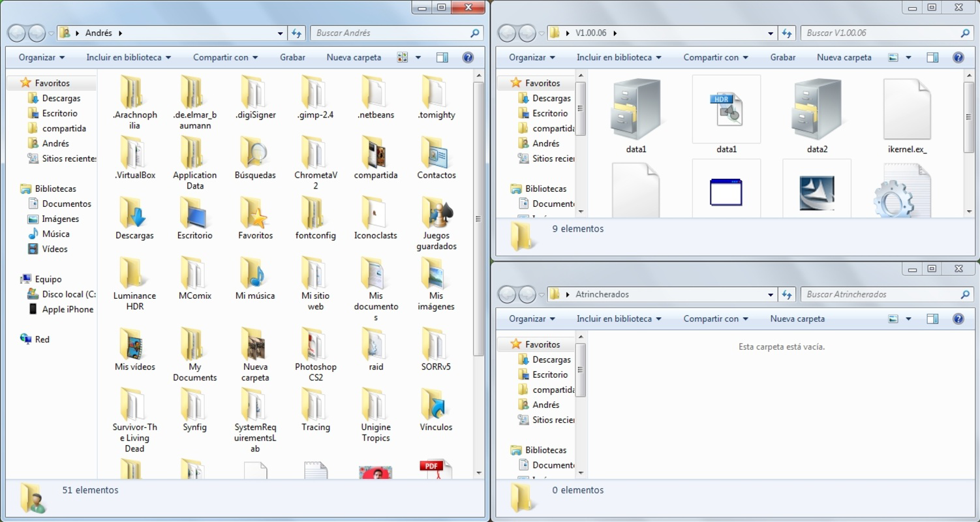Expand breadcrumb arrow after Andrés in address bar

121,33
